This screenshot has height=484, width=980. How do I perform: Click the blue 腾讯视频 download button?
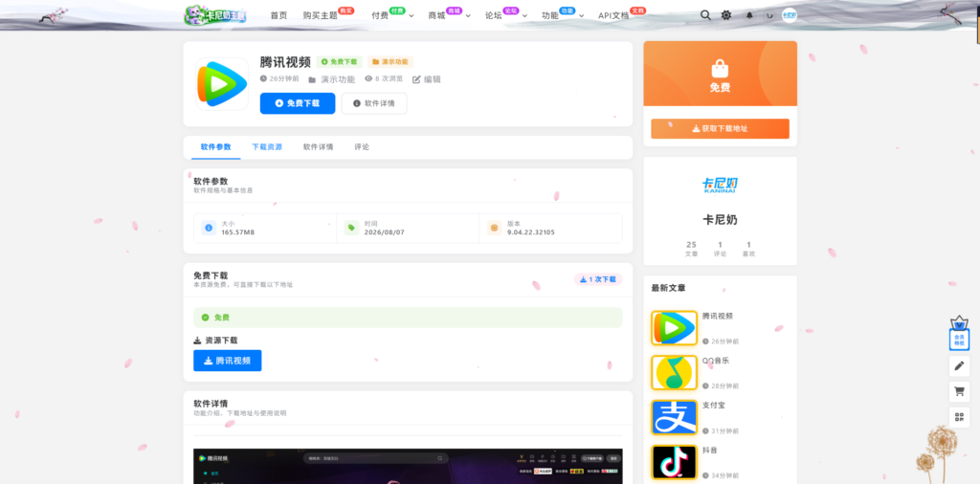[228, 361]
